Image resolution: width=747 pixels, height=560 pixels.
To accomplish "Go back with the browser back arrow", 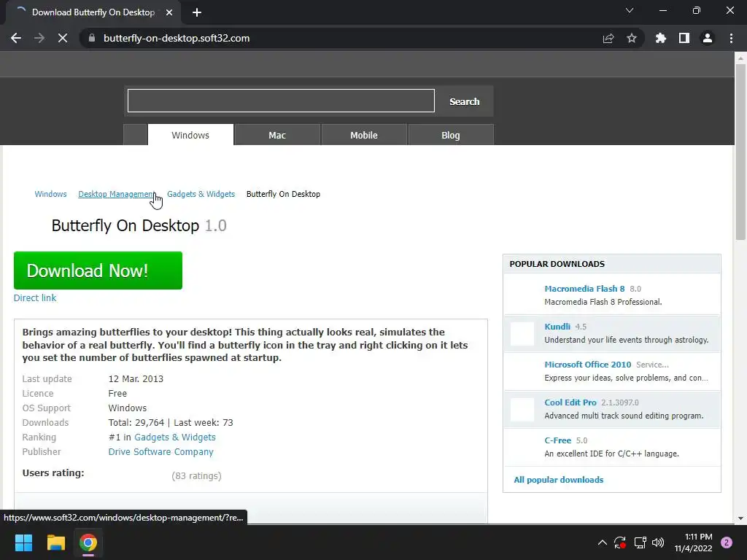I will [x=16, y=38].
